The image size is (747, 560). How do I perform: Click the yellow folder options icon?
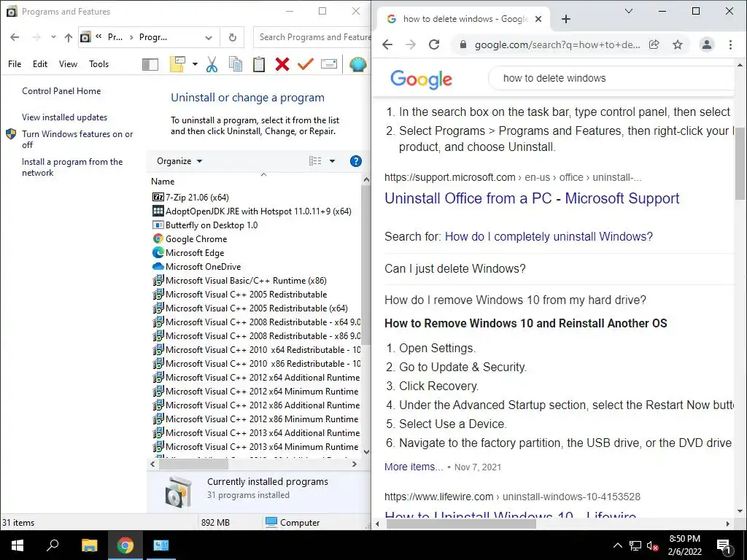click(177, 64)
